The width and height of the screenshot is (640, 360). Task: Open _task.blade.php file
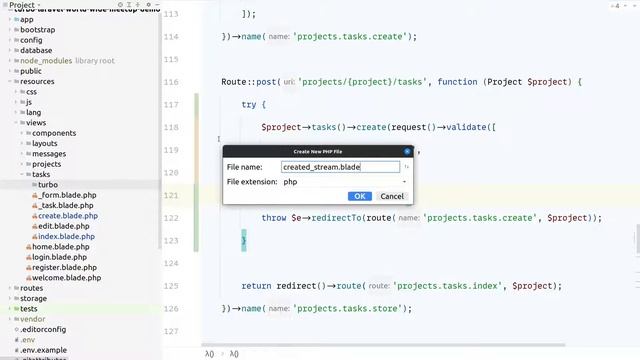tap(65, 205)
